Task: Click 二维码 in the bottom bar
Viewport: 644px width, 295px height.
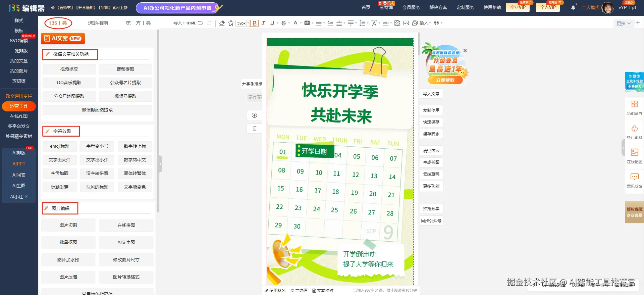Action: [299, 291]
